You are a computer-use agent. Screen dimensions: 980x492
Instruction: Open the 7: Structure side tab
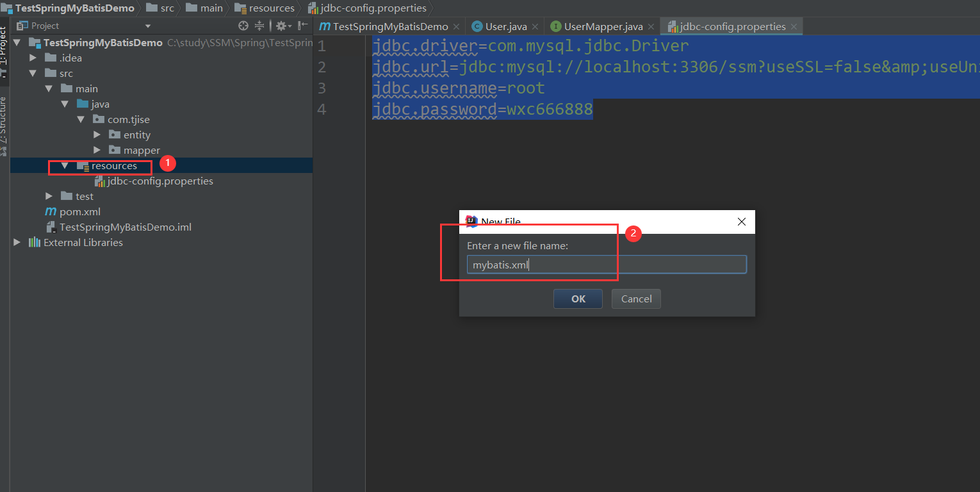[x=4, y=119]
